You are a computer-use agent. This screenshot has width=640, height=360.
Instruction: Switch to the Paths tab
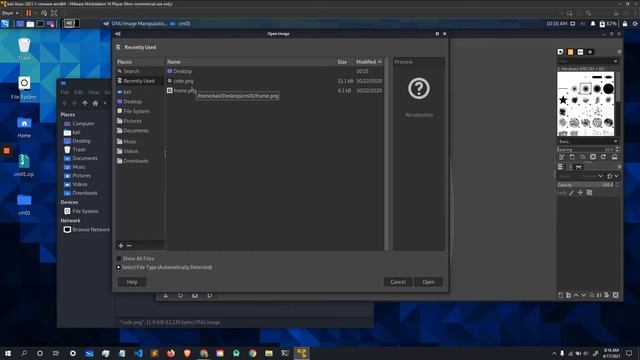pyautogui.click(x=579, y=167)
